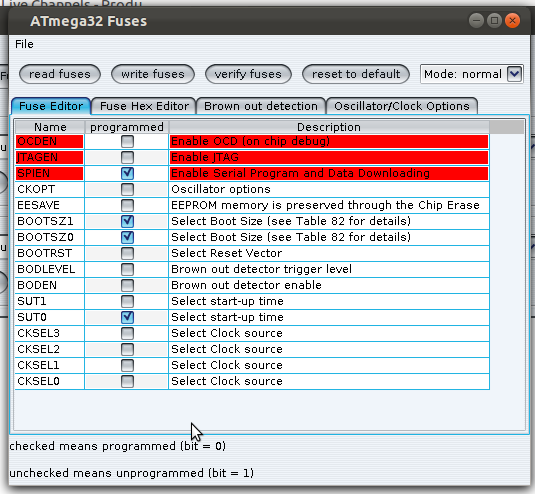Minimize the ATmega32 Fuses window
The height and width of the screenshot is (494, 535).
coord(476,21)
